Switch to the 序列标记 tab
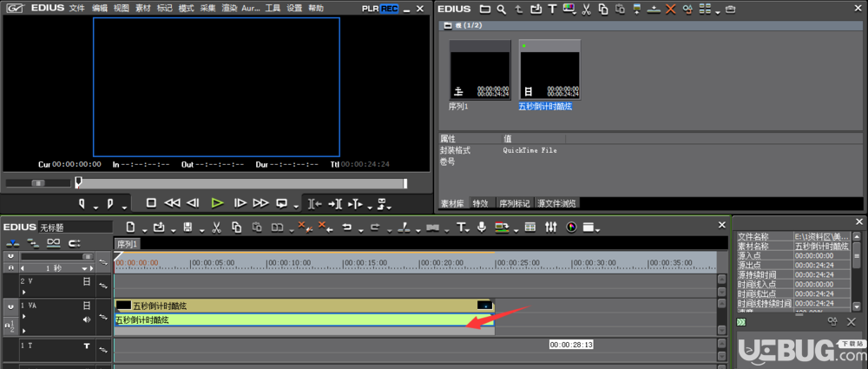Screen dimensions: 868x369 514,203
